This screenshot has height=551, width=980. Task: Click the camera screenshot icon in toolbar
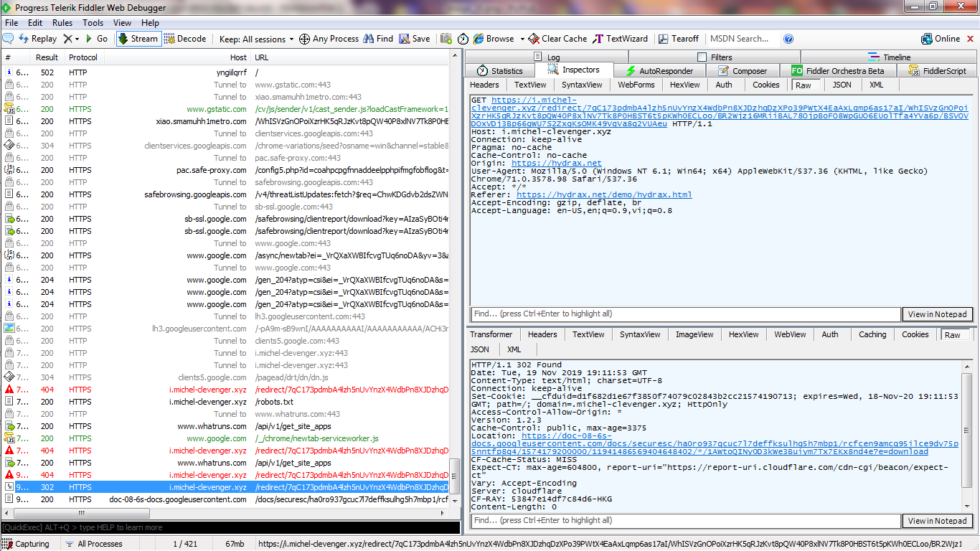coord(446,39)
